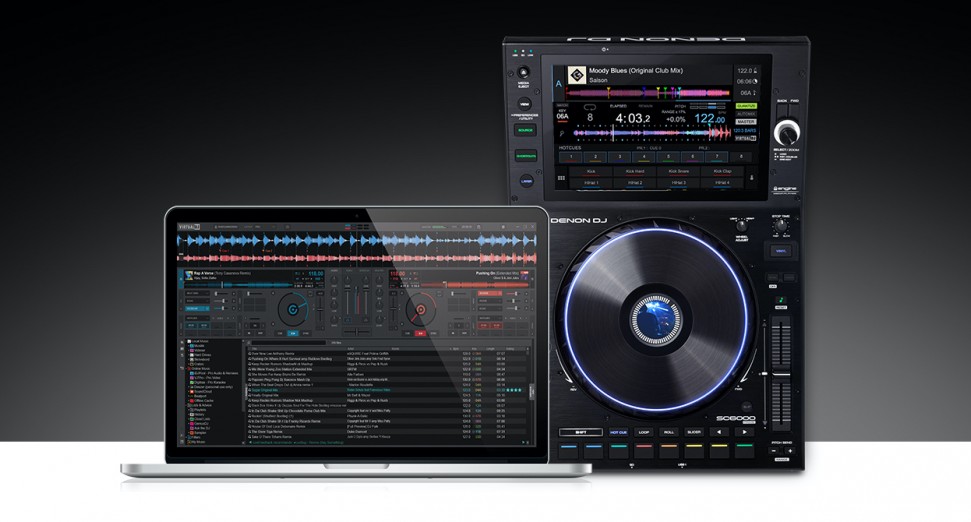Viewport: 971px width, 522px height.
Task: Tap the Moody Blues track title on the Denon screen
Action: (x=635, y=71)
